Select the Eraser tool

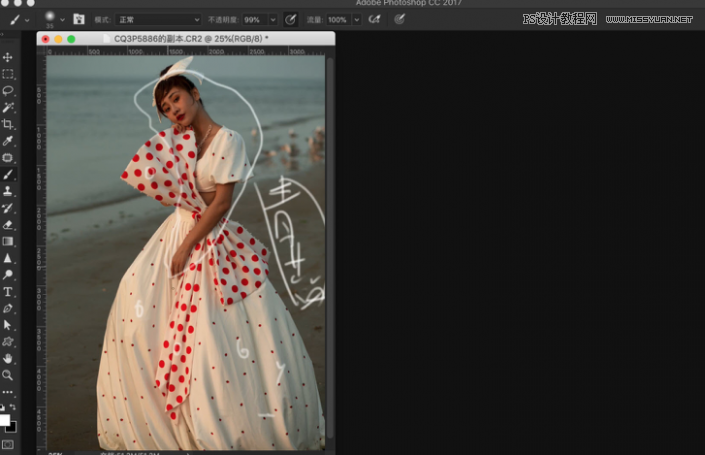point(8,224)
